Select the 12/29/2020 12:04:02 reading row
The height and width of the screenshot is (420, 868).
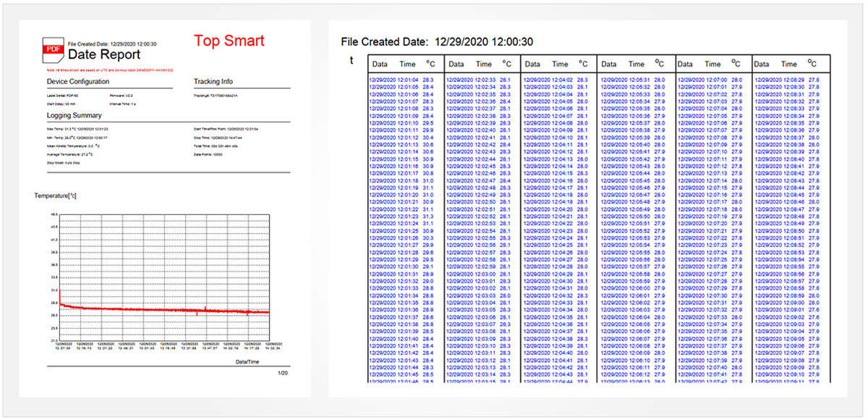pos(556,79)
